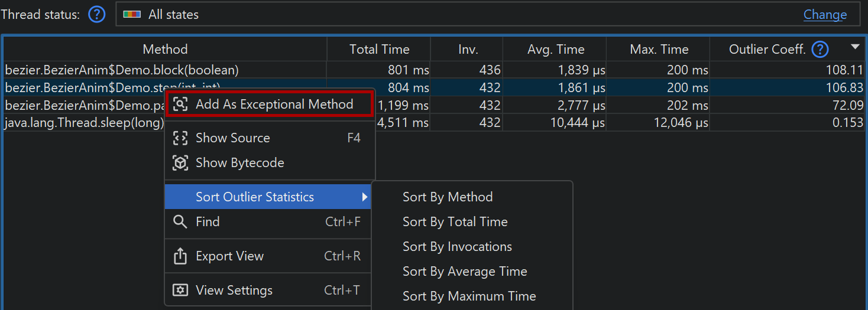Click the Show Bytecode cube icon
This screenshot has height=310, width=868.
coord(180,163)
